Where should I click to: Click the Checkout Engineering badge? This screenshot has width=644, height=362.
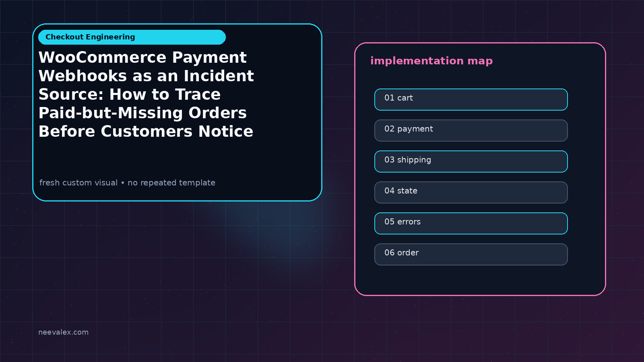[x=132, y=37]
